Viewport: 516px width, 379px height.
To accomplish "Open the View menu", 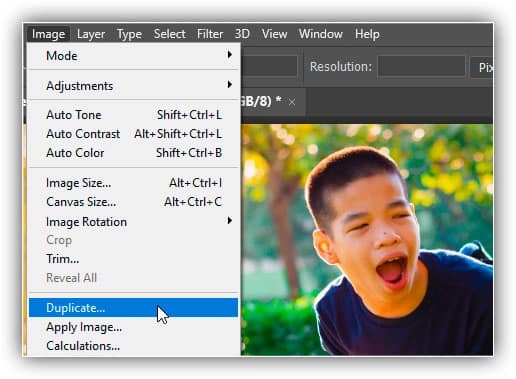I will (274, 34).
